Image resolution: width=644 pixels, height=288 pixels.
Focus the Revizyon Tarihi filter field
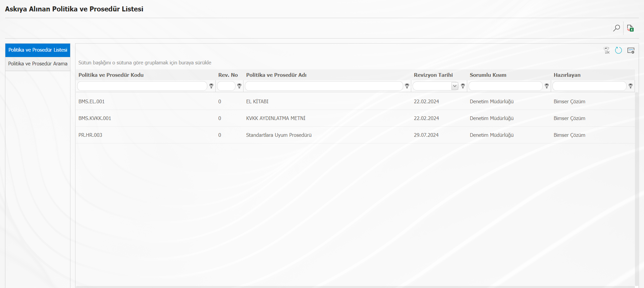point(432,86)
